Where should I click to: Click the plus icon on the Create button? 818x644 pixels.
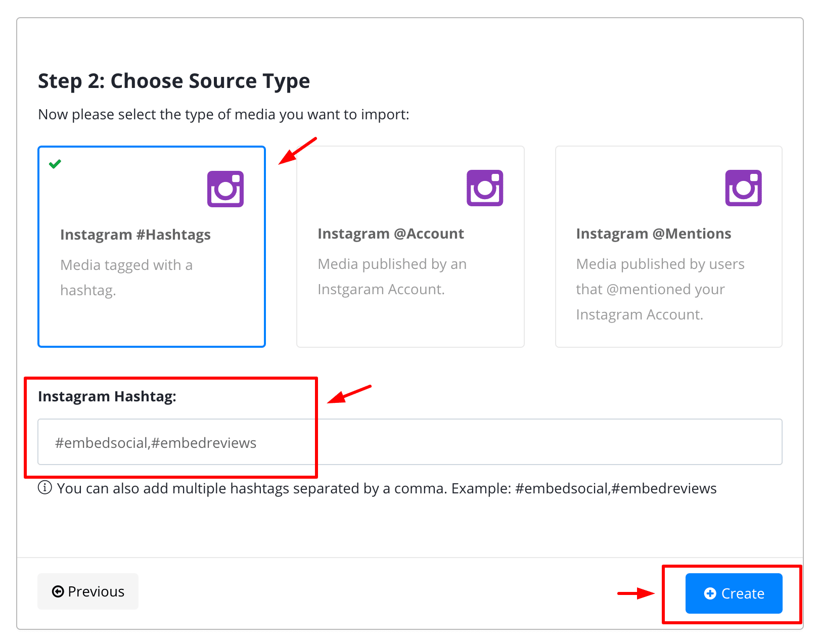point(710,593)
